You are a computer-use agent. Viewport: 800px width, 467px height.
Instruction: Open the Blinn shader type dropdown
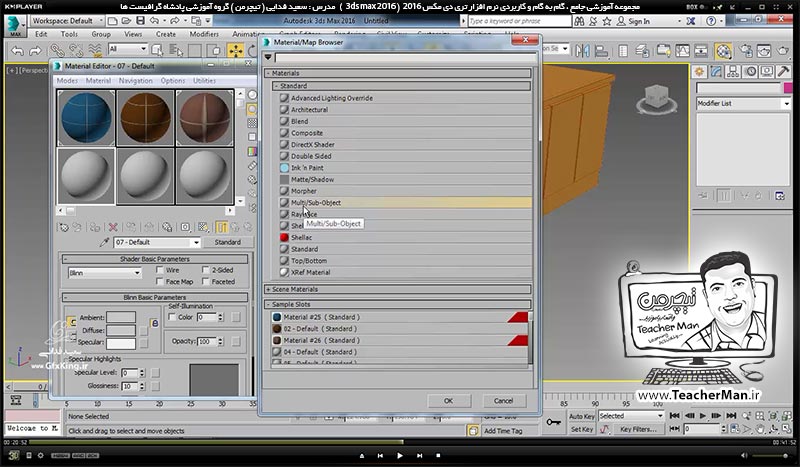click(x=105, y=273)
